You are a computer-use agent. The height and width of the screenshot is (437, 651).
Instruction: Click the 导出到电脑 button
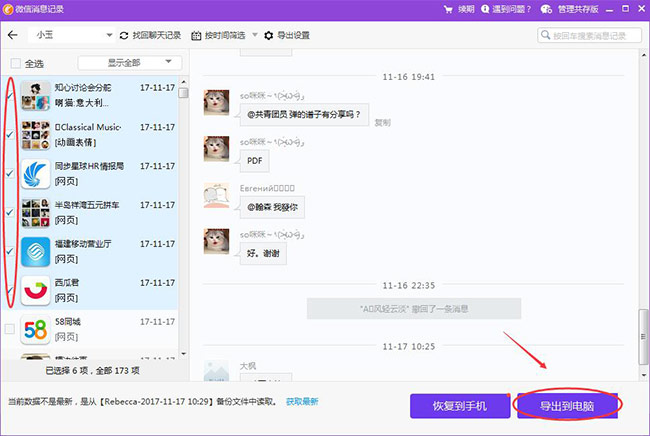[567, 406]
